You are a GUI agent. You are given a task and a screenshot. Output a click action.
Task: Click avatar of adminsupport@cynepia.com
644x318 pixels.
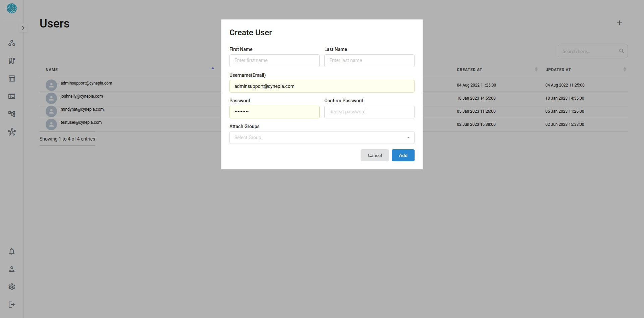(x=51, y=85)
